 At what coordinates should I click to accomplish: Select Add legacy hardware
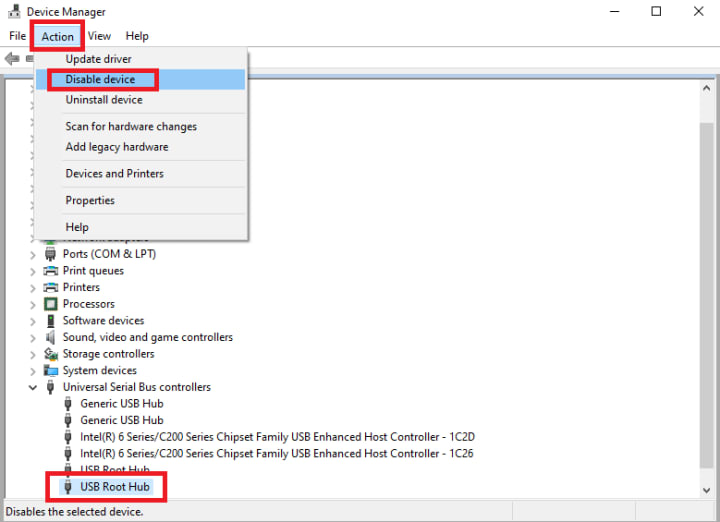141,147
